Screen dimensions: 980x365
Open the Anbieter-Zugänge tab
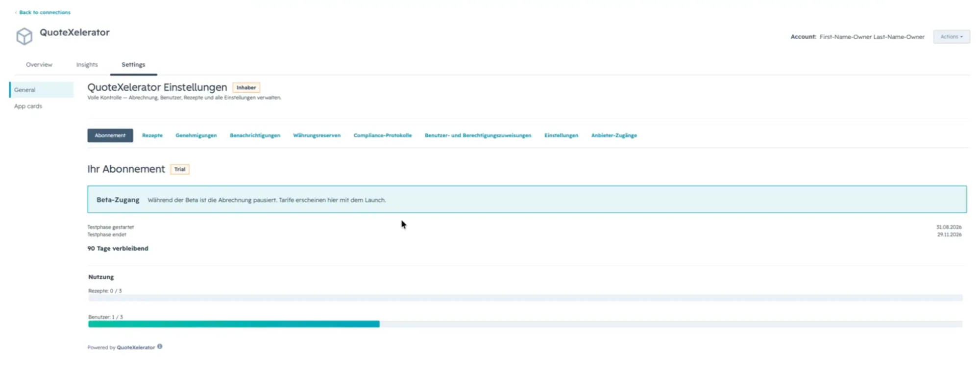[x=614, y=135]
